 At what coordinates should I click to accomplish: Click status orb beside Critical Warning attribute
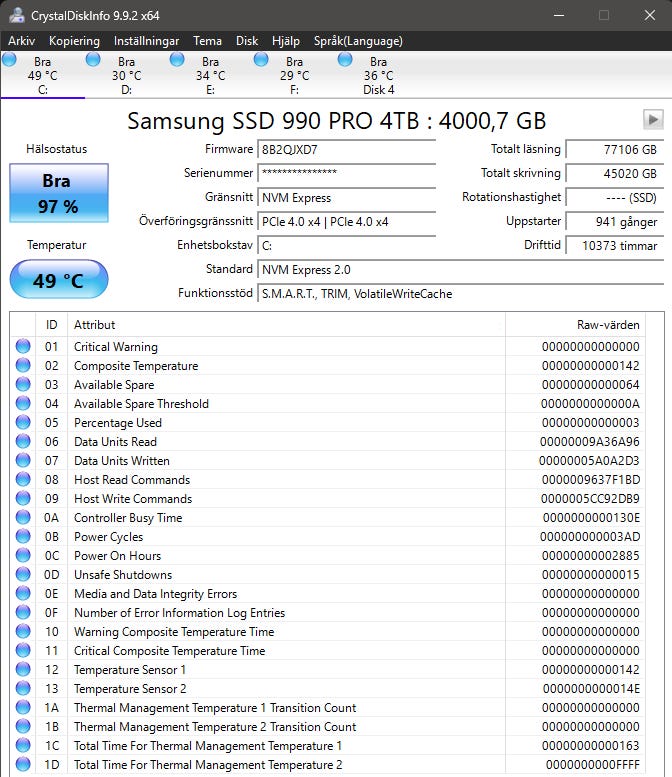pos(23,346)
